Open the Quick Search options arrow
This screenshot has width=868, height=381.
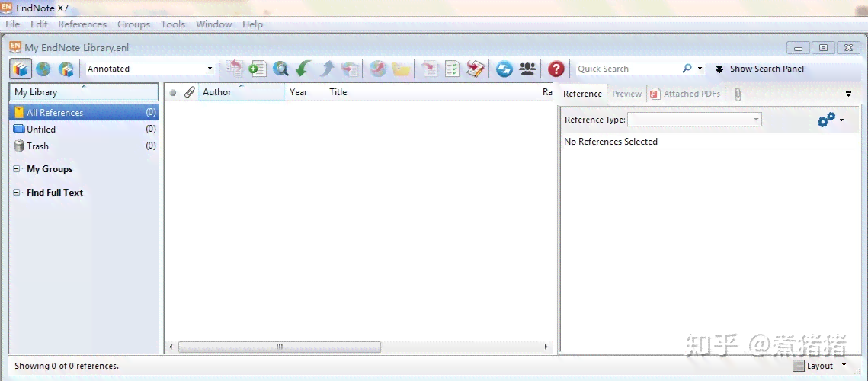click(x=700, y=69)
